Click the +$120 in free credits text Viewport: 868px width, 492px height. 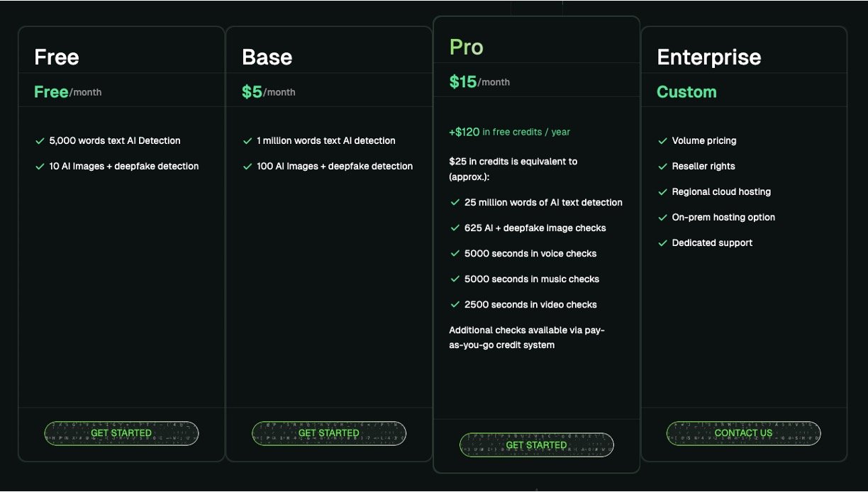(x=509, y=132)
